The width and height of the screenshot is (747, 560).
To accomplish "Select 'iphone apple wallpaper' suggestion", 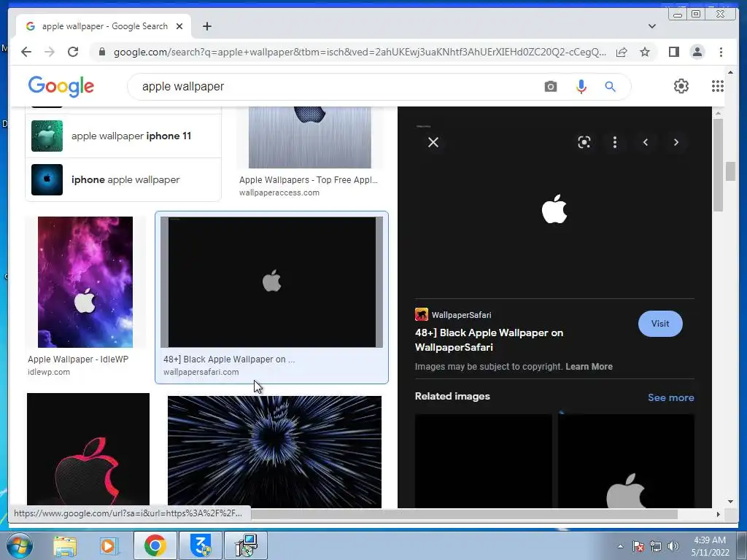I will (123, 180).
